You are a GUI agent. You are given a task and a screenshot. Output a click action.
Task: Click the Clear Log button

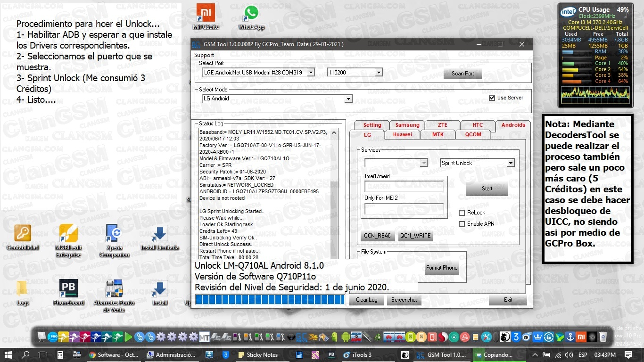366,300
